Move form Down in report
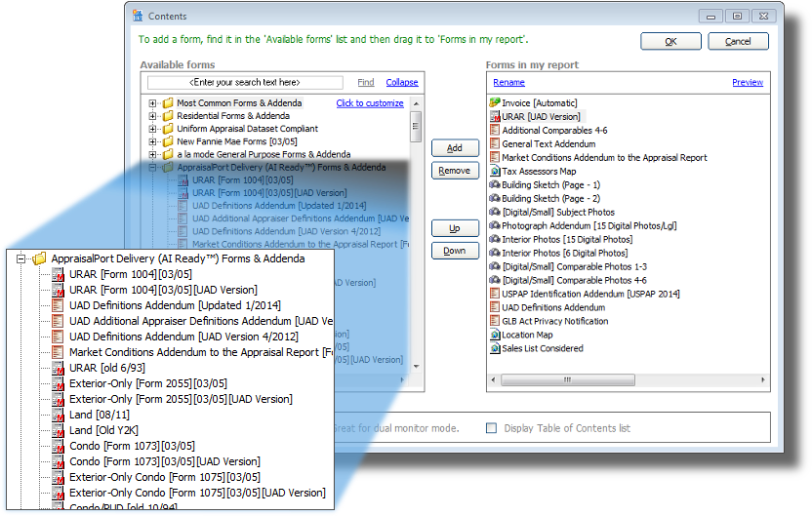Viewport: 812px width, 516px height. click(455, 251)
